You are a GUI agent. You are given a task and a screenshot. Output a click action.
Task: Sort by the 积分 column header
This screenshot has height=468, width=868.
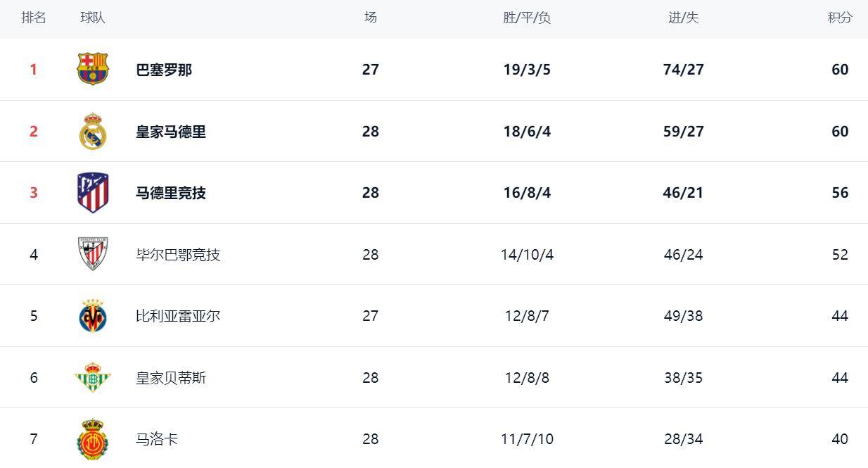point(840,18)
